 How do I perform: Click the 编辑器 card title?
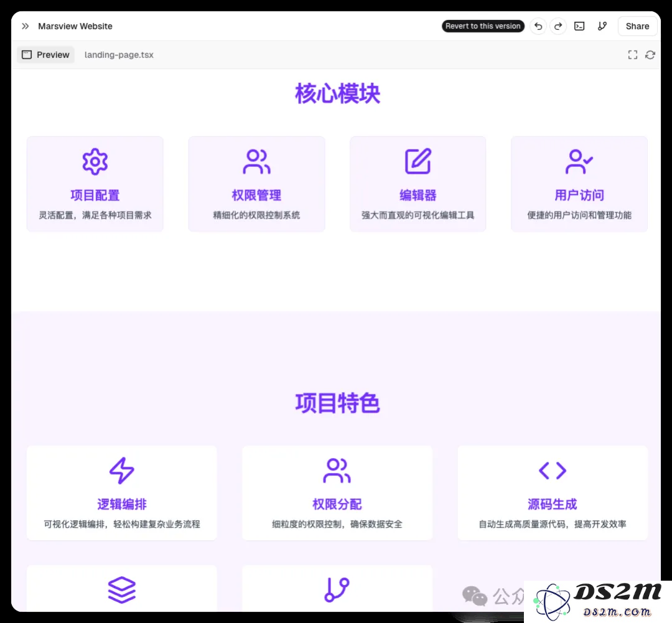point(418,195)
